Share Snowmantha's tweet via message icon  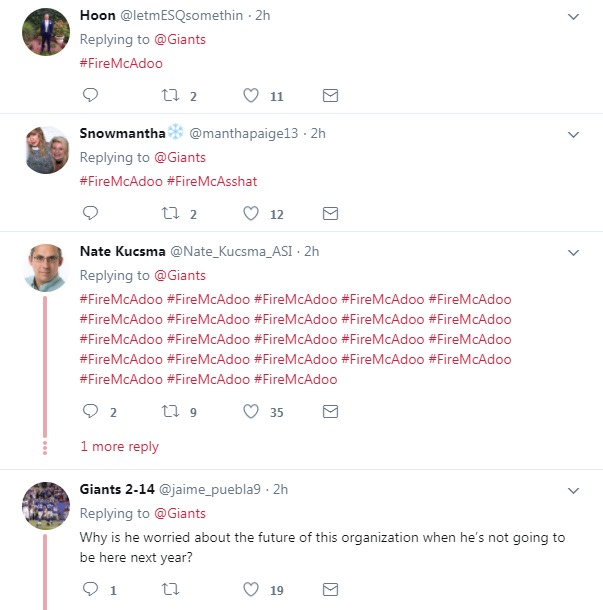330,213
